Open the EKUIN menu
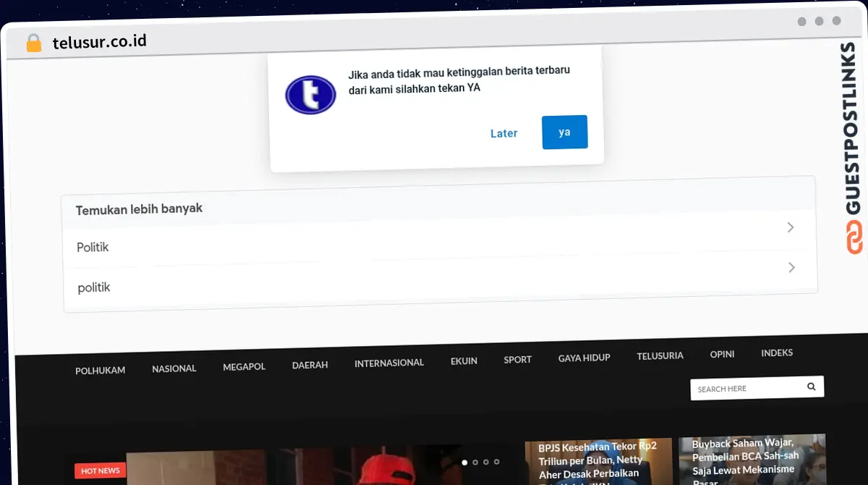 click(x=464, y=361)
